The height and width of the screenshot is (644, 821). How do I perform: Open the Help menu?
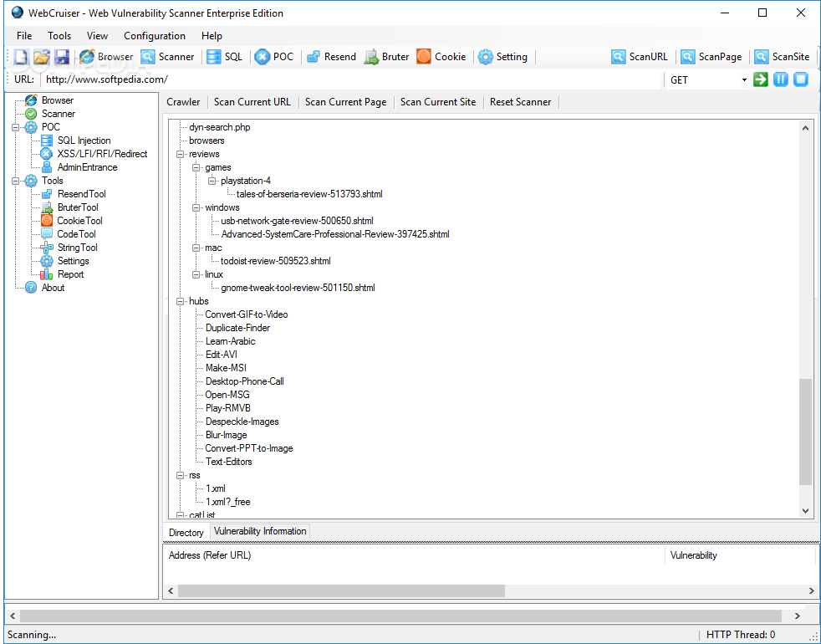[212, 36]
